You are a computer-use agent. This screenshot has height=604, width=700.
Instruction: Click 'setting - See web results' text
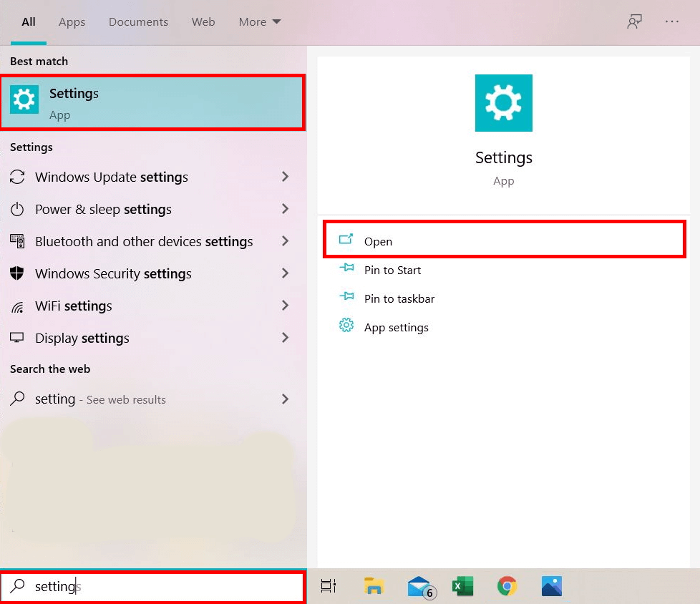pyautogui.click(x=100, y=399)
